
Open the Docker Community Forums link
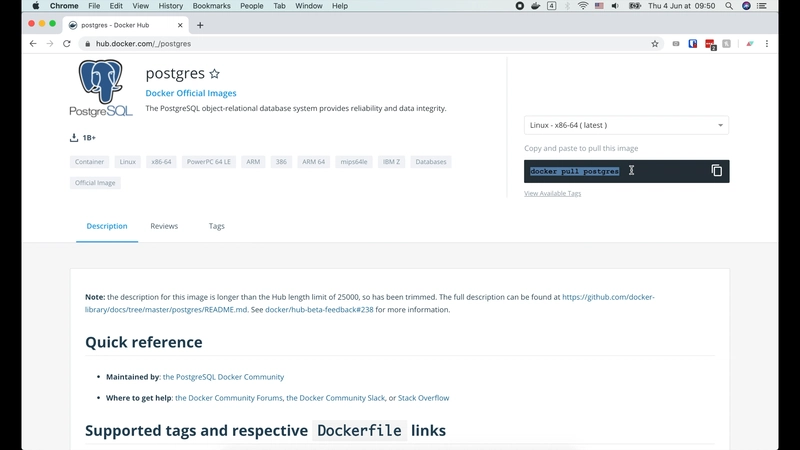[229, 398]
